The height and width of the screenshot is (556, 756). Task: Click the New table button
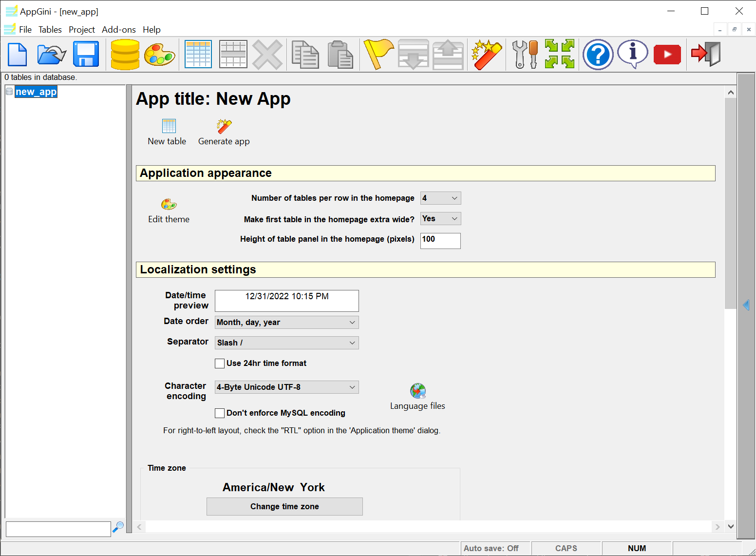point(167,132)
